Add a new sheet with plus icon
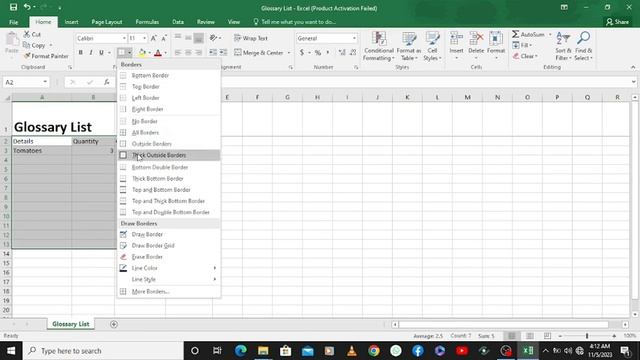 coord(114,324)
